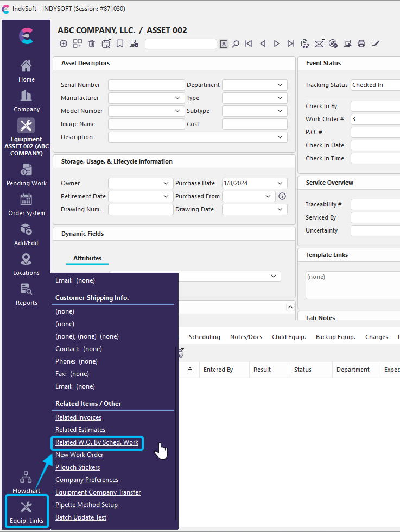Open Reports from the sidebar
Viewport: 400px width, 532px height.
26,295
